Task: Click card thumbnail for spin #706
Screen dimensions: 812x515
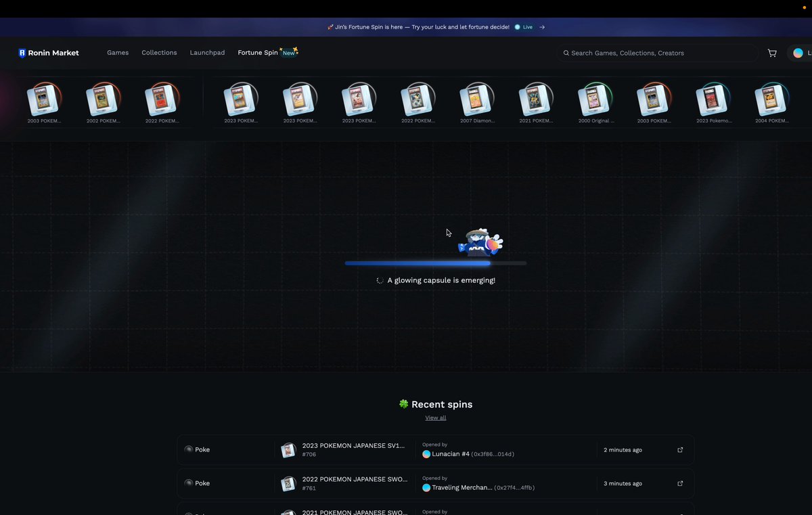Action: tap(289, 449)
